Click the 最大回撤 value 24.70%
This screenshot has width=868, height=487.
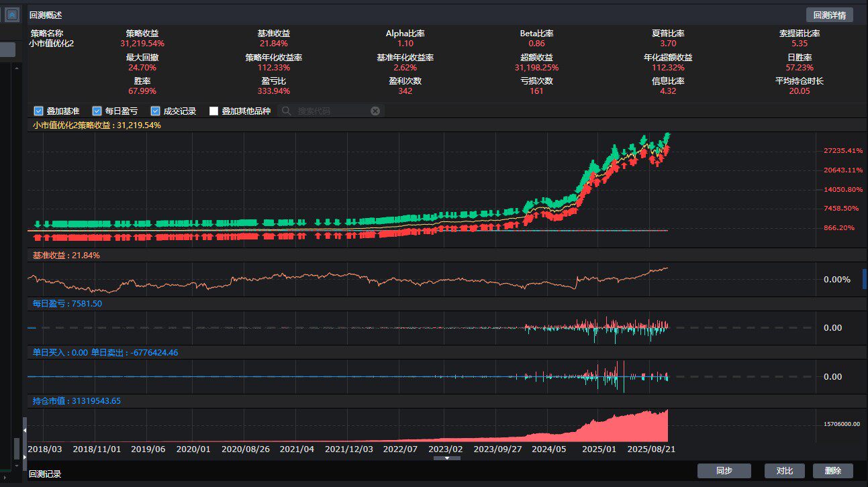142,67
